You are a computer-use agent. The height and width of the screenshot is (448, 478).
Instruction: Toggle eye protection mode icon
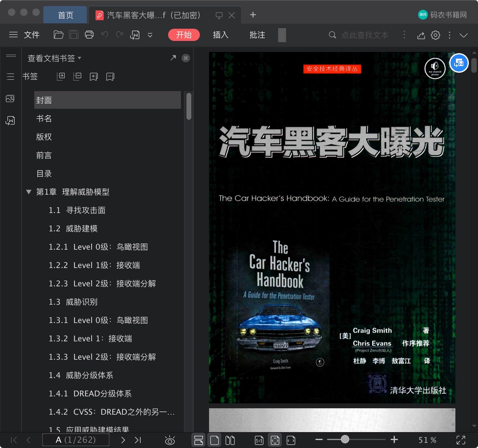[170, 440]
